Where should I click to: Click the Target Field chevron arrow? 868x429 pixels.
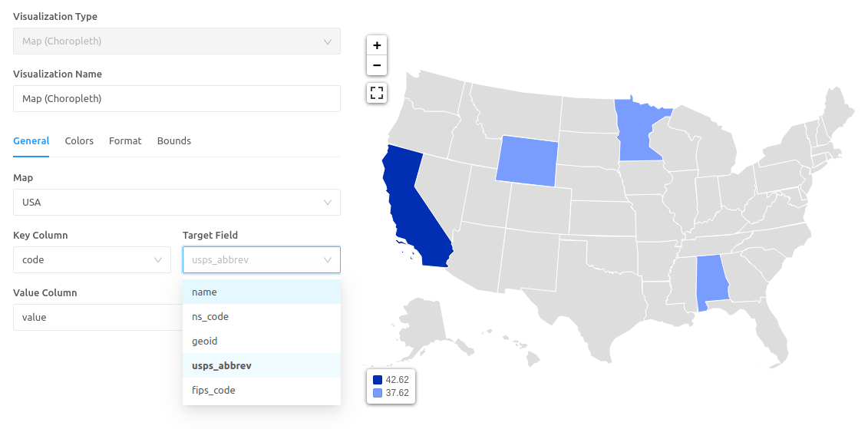pyautogui.click(x=328, y=260)
